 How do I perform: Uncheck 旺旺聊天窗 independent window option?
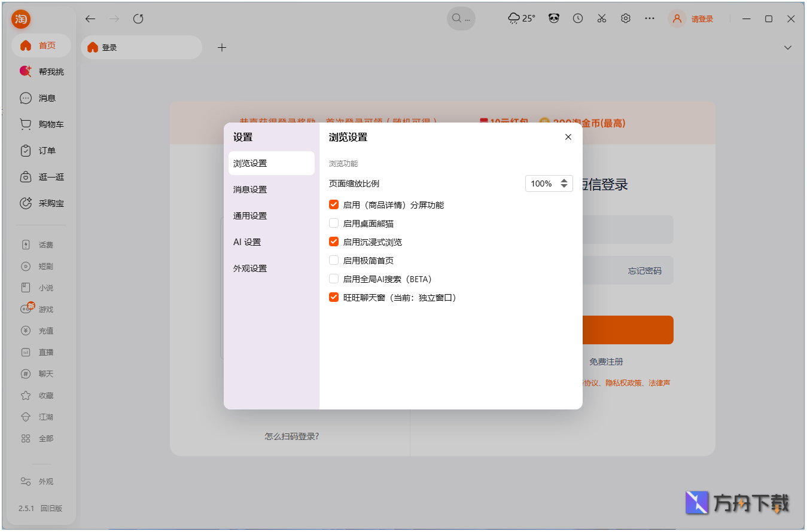[334, 298]
